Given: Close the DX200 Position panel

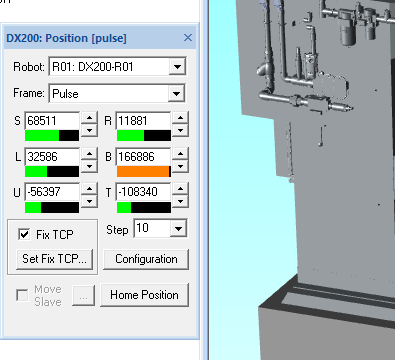Looking at the screenshot, I should (x=188, y=38).
